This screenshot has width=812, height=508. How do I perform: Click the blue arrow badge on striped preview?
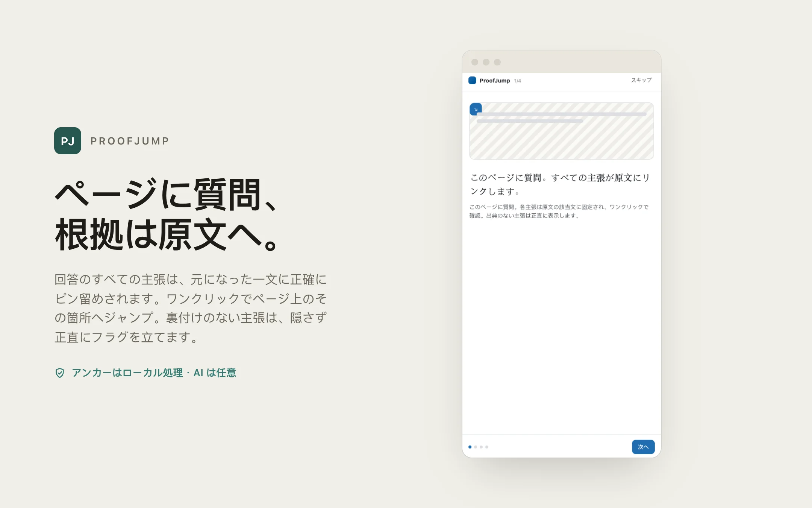point(476,109)
